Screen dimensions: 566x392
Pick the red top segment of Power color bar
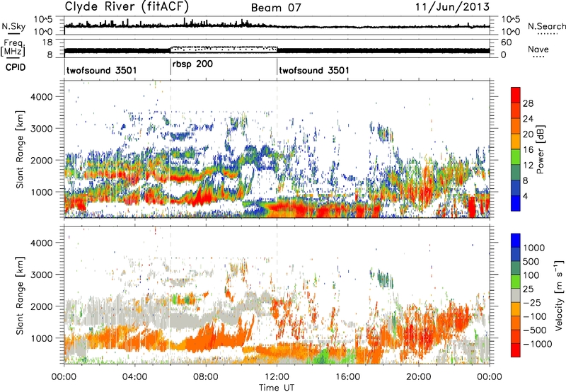point(516,95)
